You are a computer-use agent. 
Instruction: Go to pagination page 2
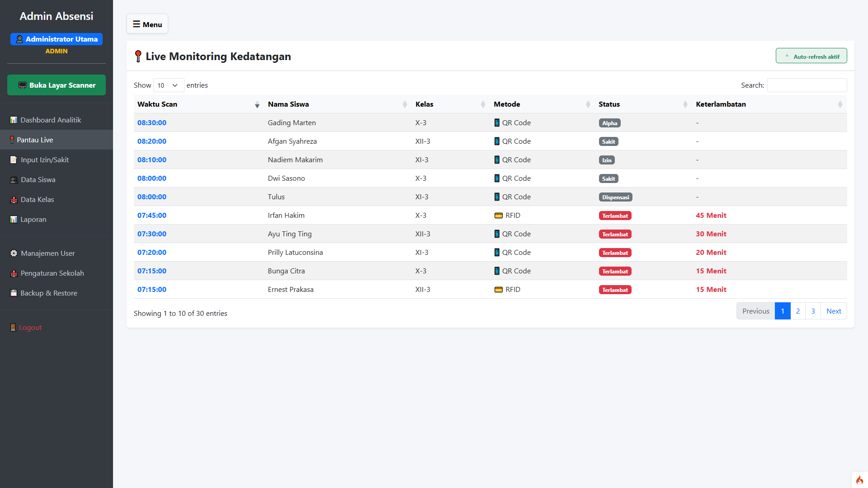click(x=798, y=311)
